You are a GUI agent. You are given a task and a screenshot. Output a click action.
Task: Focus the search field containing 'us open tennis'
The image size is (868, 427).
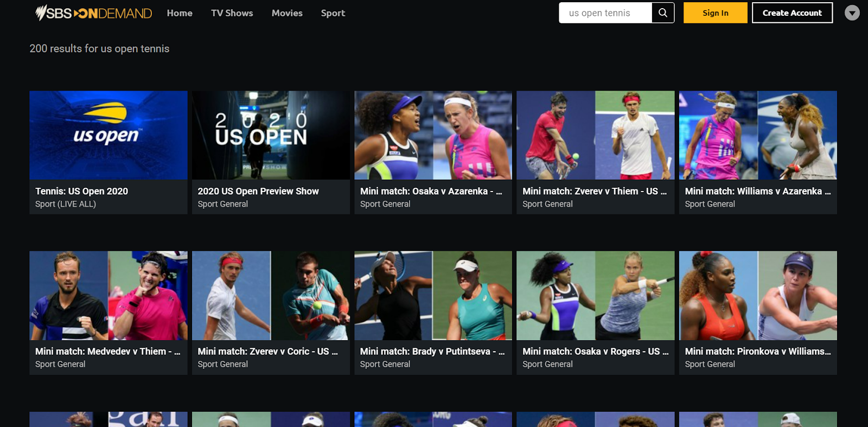coord(605,13)
